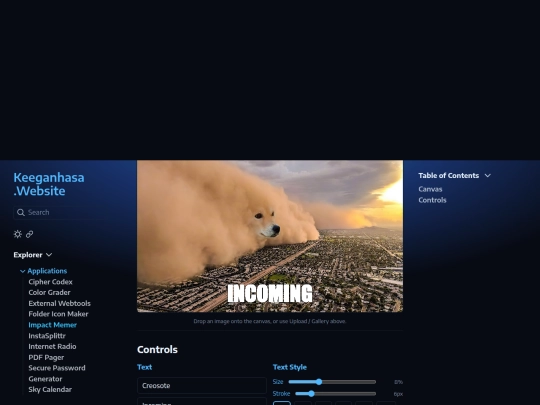The width and height of the screenshot is (540, 405).
Task: Click the Text Style section label
Action: [x=290, y=367]
